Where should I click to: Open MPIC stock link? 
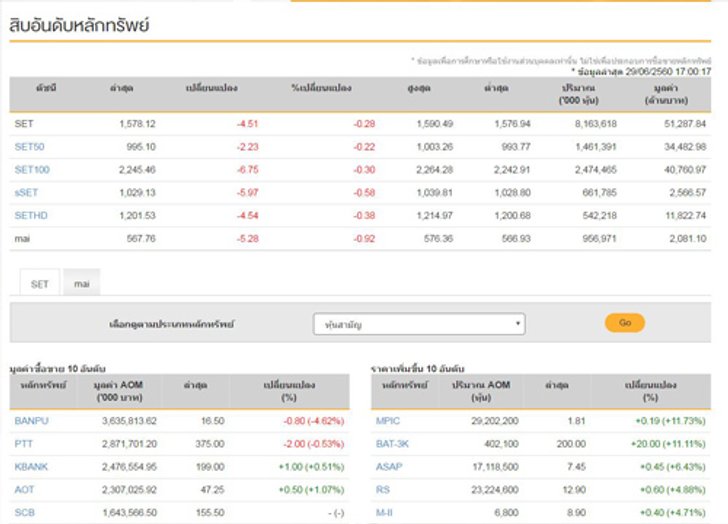(x=388, y=421)
